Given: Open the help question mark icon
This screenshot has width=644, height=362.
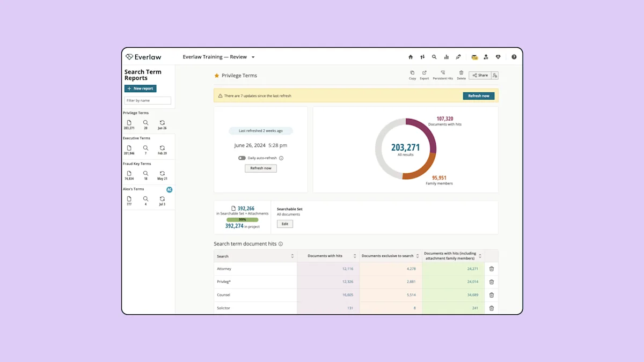Looking at the screenshot, I should [x=514, y=57].
